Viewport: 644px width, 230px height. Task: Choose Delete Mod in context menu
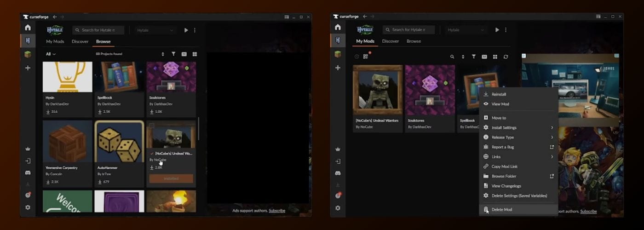(518, 209)
